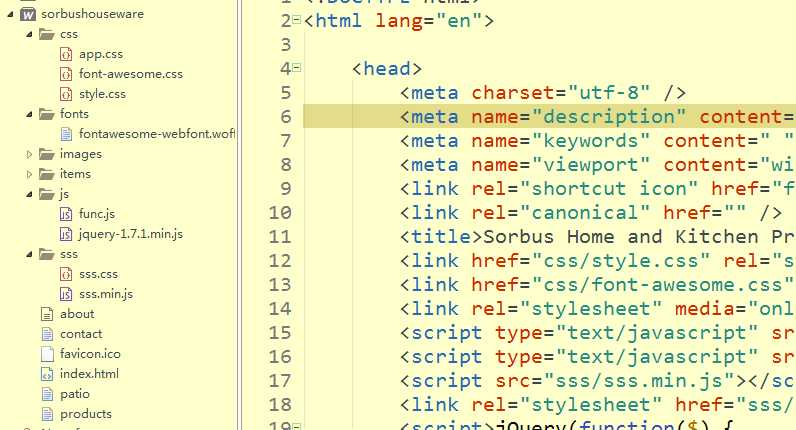The height and width of the screenshot is (430, 796).
Task: Click the contact file icon
Action: (x=47, y=334)
